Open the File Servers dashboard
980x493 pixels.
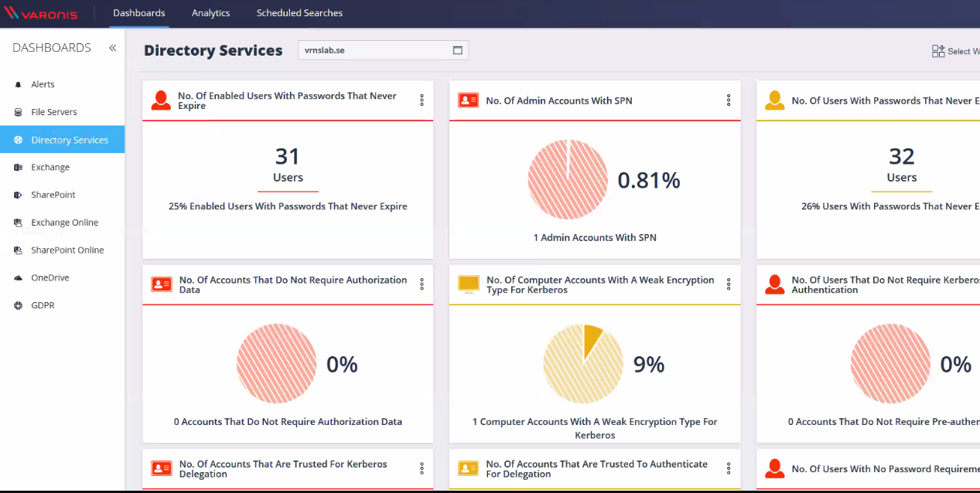[x=62, y=112]
